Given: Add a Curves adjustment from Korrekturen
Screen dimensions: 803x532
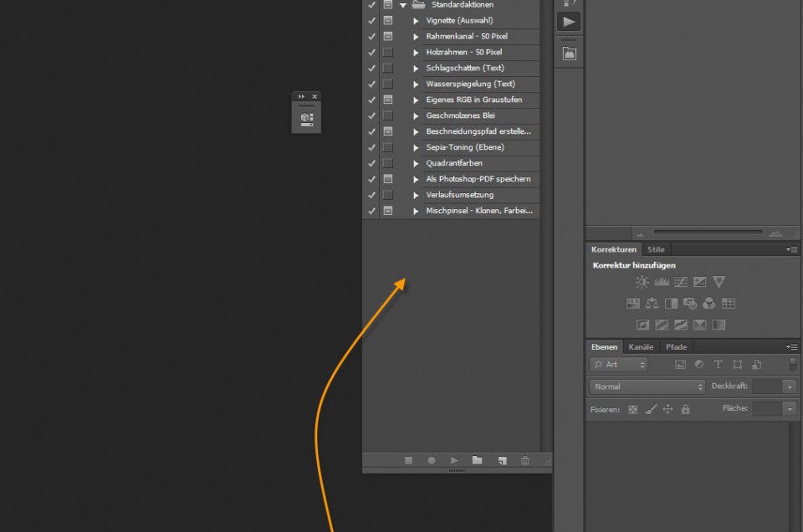Looking at the screenshot, I should pyautogui.click(x=681, y=283).
